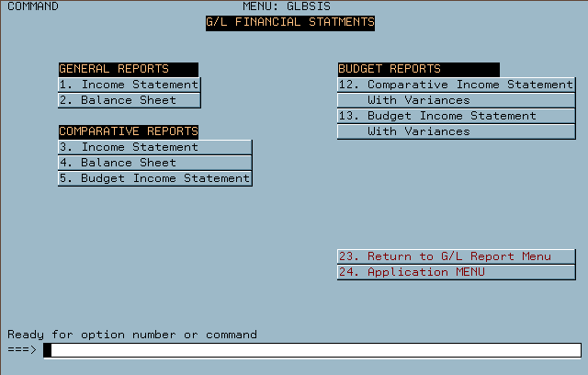Open option 5 Budget Income Statement
Image resolution: width=588 pixels, height=375 pixels.
click(x=155, y=178)
